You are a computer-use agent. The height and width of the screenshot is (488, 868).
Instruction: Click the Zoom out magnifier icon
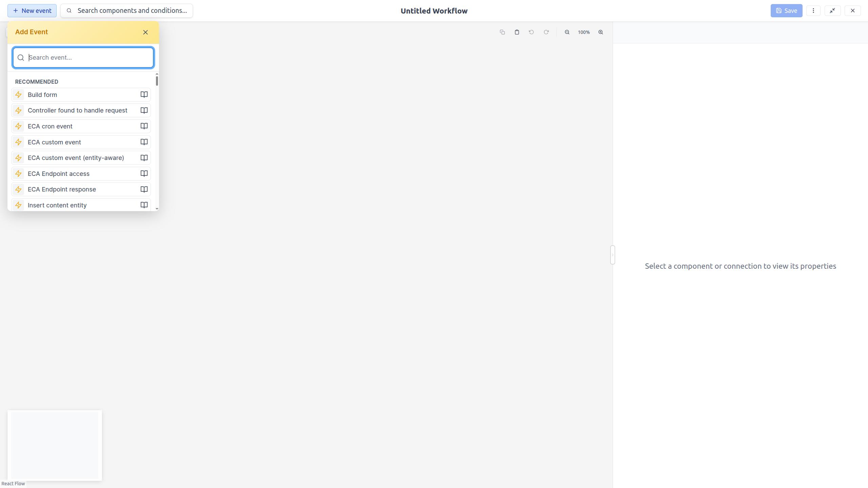pyautogui.click(x=567, y=32)
